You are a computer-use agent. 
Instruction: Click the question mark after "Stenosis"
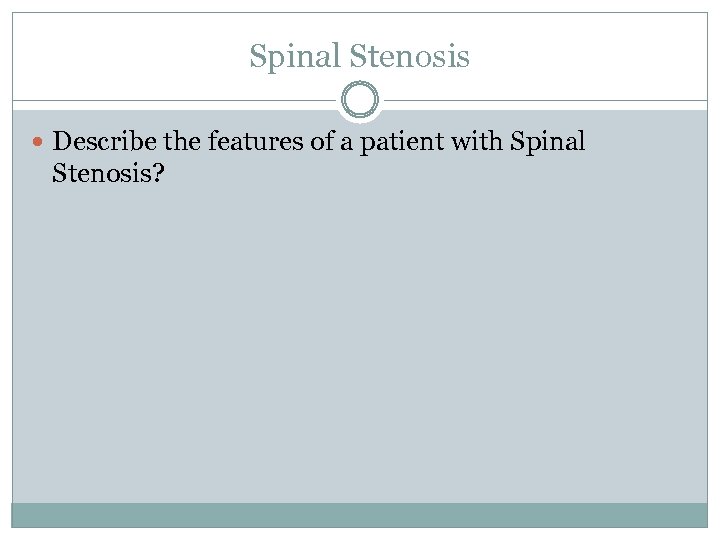coord(158,175)
